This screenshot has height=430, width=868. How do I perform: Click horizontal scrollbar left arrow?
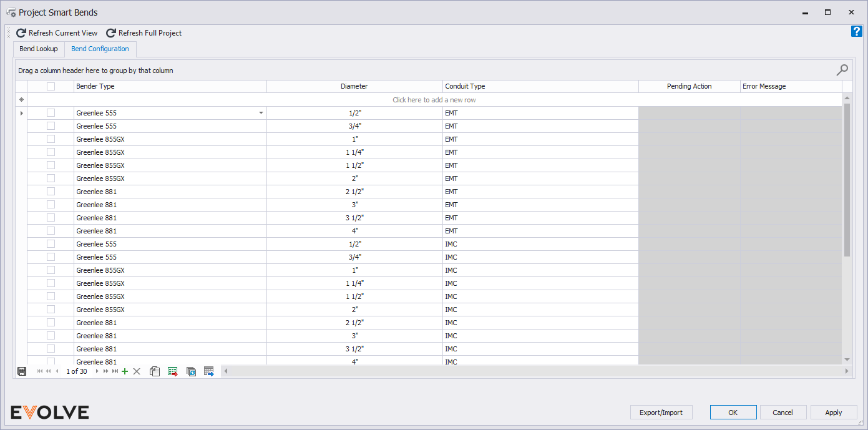[225, 371]
